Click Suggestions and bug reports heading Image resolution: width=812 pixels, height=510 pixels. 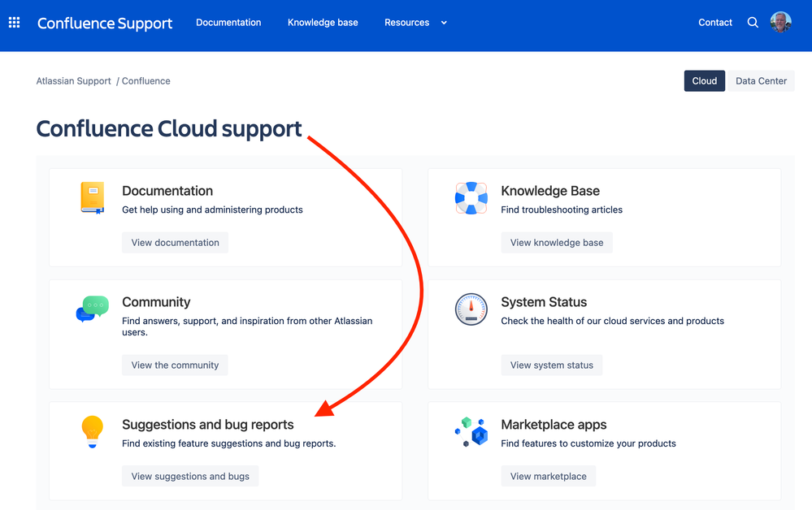coord(207,425)
